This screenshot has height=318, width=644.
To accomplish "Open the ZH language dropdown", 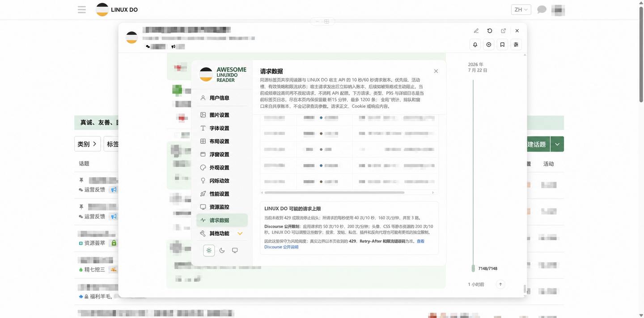I will (x=521, y=9).
